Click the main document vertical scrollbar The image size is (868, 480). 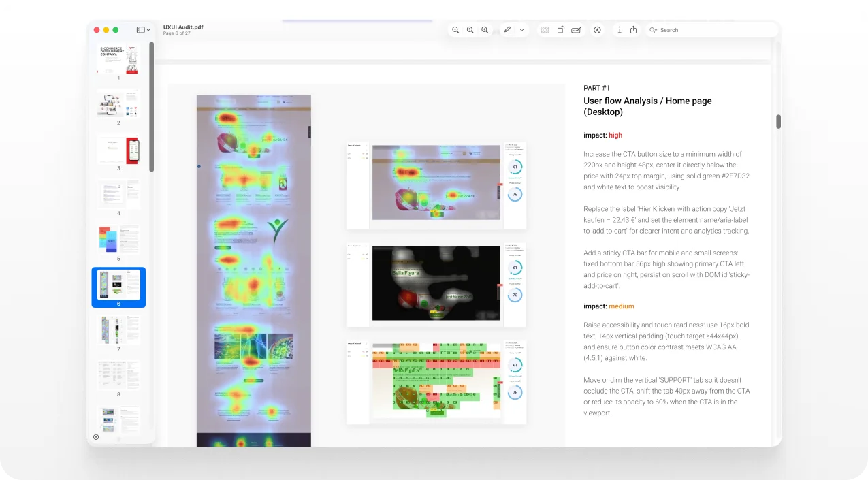click(x=778, y=121)
